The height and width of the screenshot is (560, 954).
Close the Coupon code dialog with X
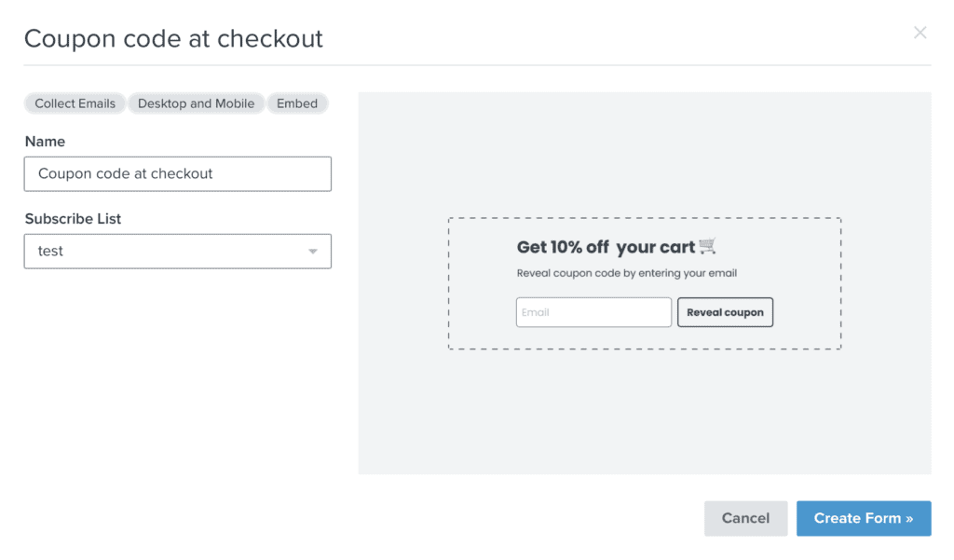[920, 33]
